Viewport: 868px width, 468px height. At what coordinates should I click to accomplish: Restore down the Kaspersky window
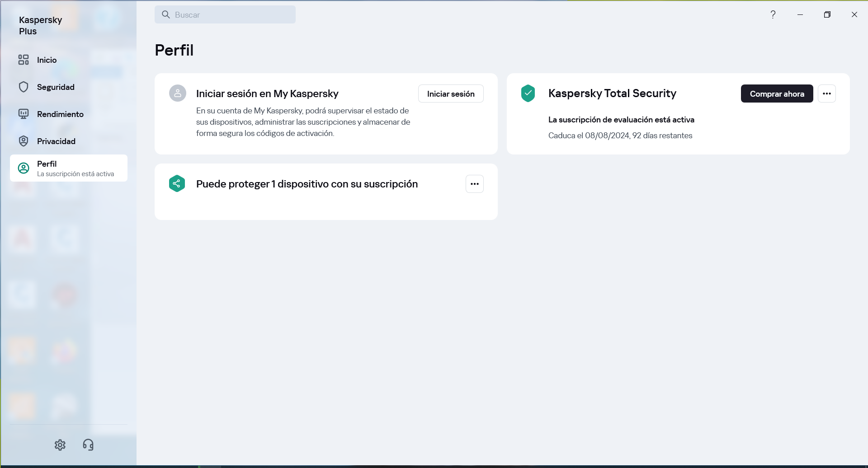(827, 14)
